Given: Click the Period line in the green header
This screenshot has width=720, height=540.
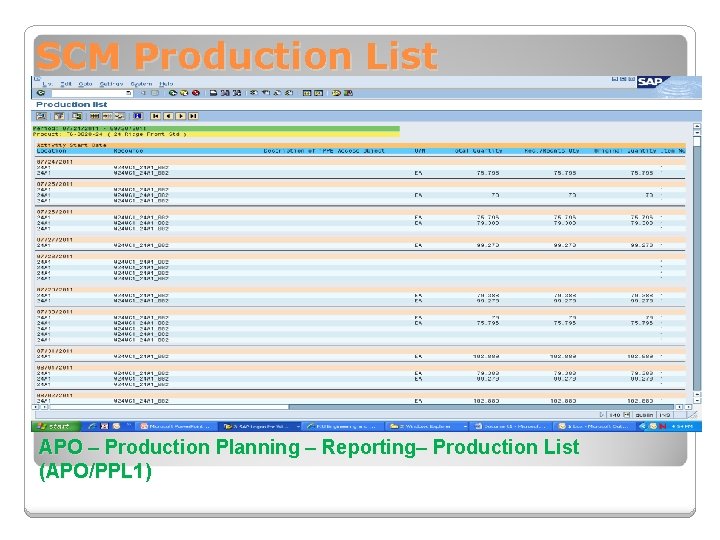Looking at the screenshot, I should (216, 129).
